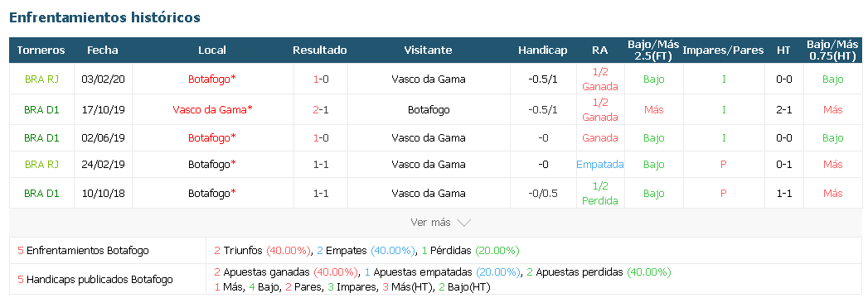Expand the Ver más chevron arrow

[x=464, y=223]
